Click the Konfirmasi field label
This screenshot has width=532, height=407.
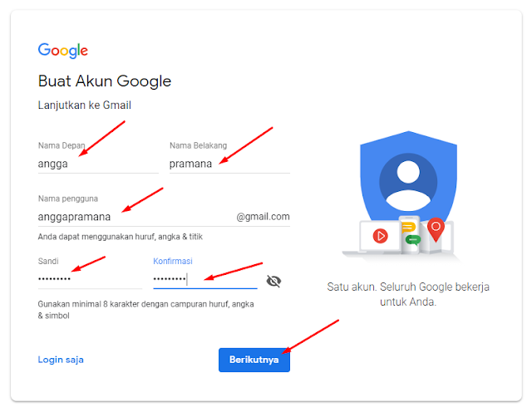173,261
